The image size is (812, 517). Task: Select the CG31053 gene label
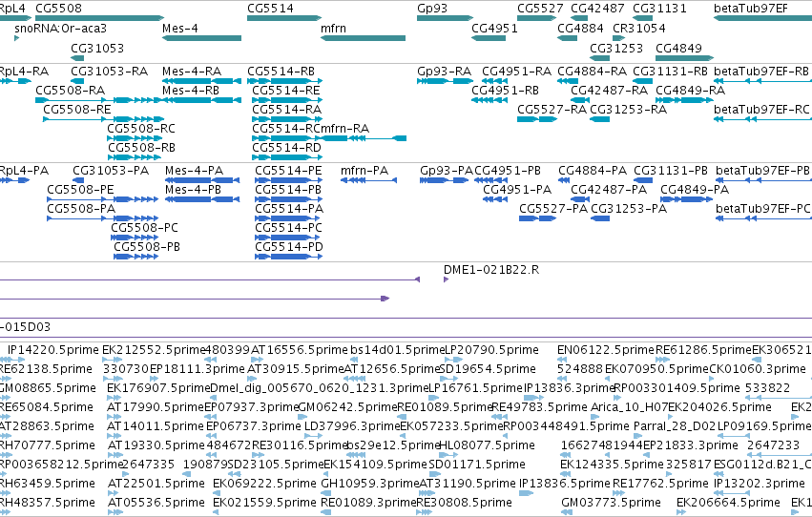click(97, 48)
